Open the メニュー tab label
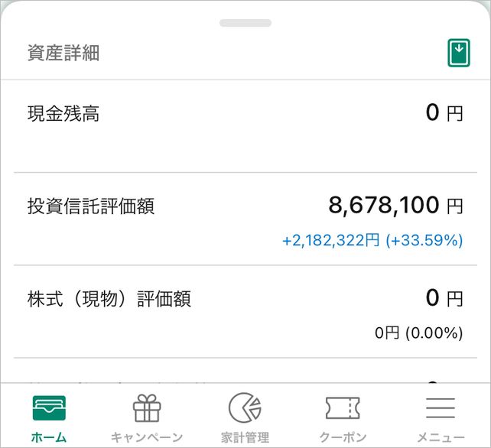 click(441, 437)
